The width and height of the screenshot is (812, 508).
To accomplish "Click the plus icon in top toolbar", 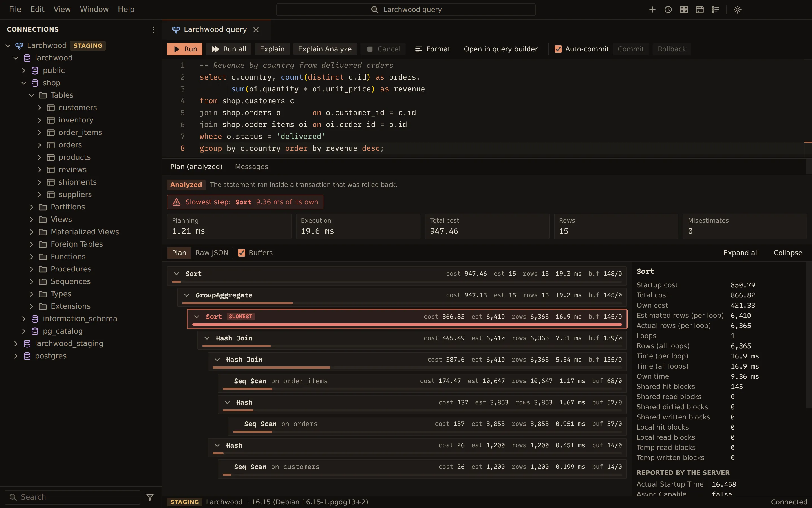I will pos(652,9).
